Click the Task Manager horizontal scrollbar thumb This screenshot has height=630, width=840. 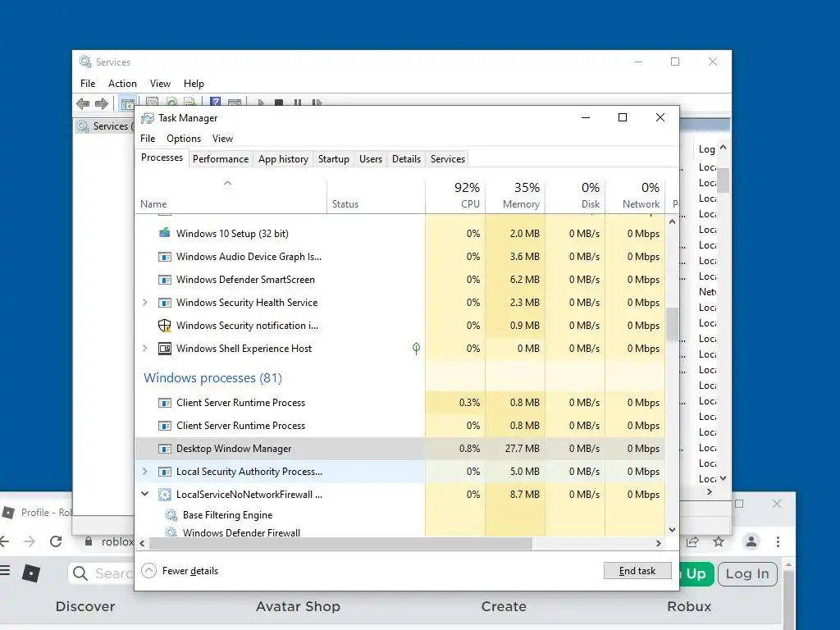340,543
